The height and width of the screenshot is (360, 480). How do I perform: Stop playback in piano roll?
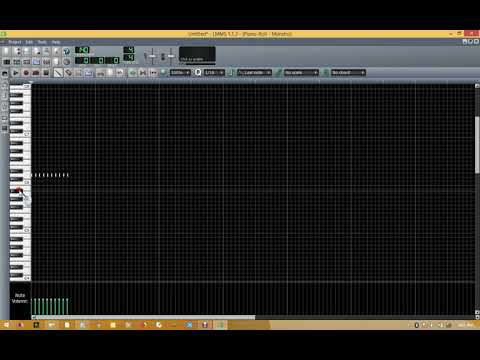coord(46,73)
